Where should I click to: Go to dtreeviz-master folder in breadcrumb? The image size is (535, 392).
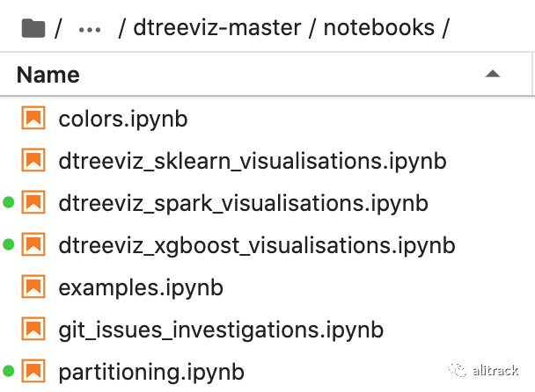(217, 27)
